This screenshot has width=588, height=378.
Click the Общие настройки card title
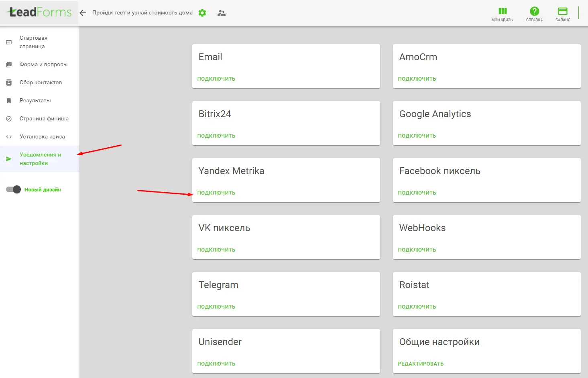tap(439, 342)
